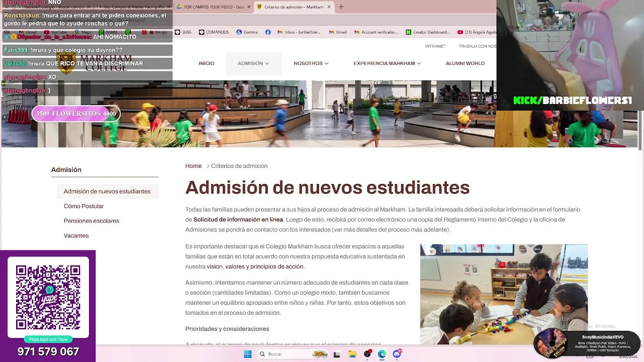Click the Criterios de admisión breadcrumb
This screenshot has width=644, height=362.
[x=239, y=166]
